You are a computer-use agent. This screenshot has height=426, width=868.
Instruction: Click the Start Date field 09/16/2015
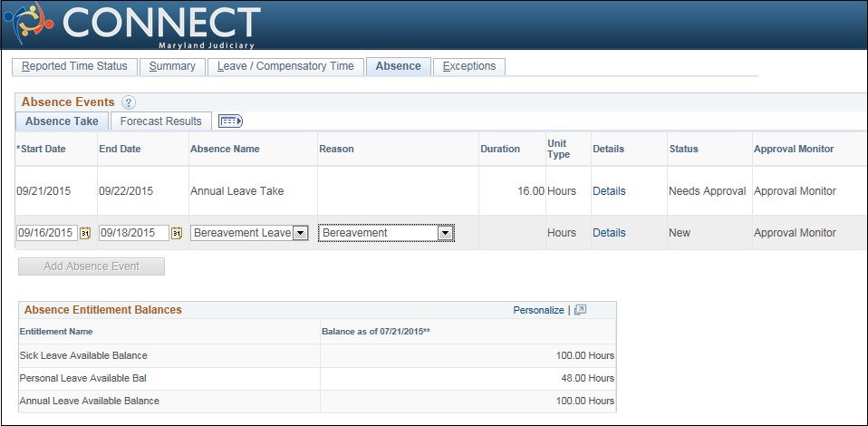pyautogui.click(x=47, y=233)
